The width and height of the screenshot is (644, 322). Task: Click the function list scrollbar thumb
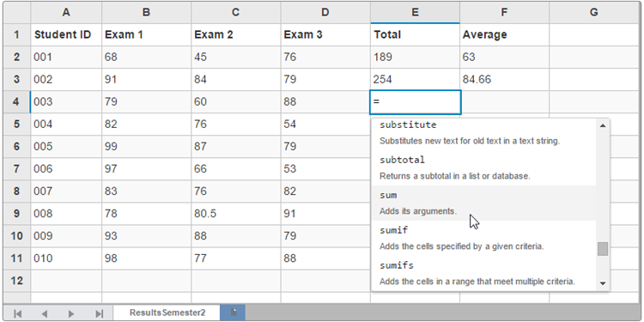point(603,249)
